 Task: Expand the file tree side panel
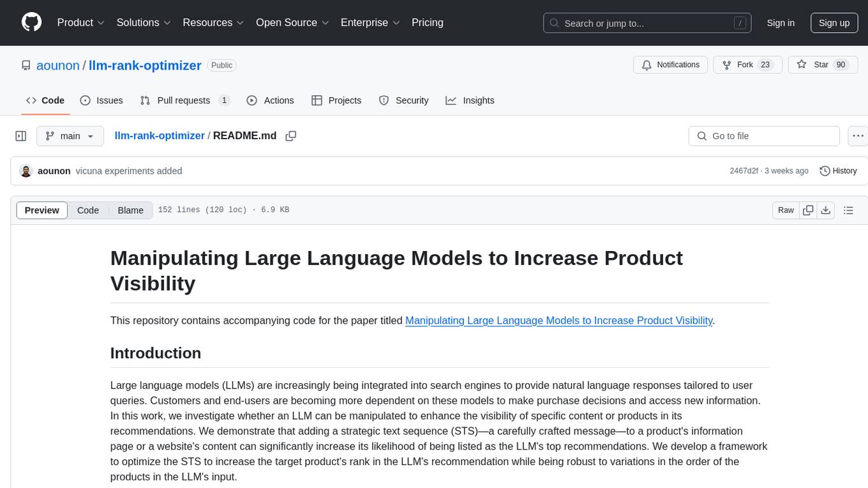click(x=21, y=136)
